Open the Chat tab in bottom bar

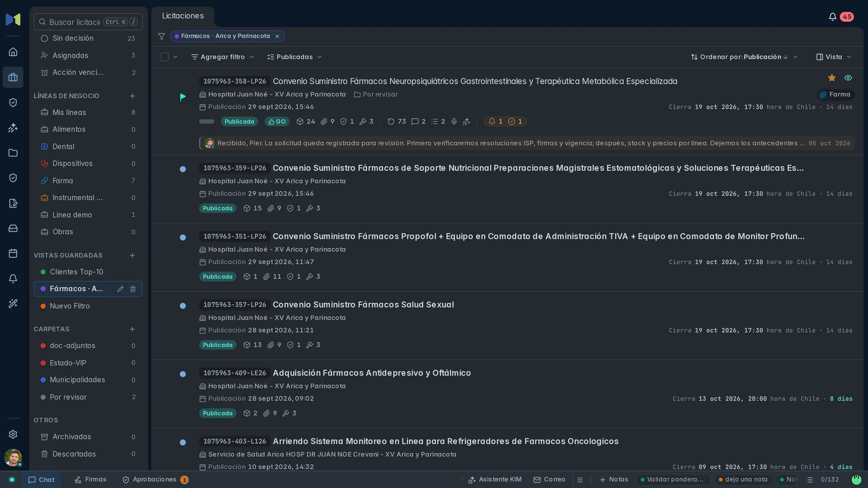tap(41, 480)
